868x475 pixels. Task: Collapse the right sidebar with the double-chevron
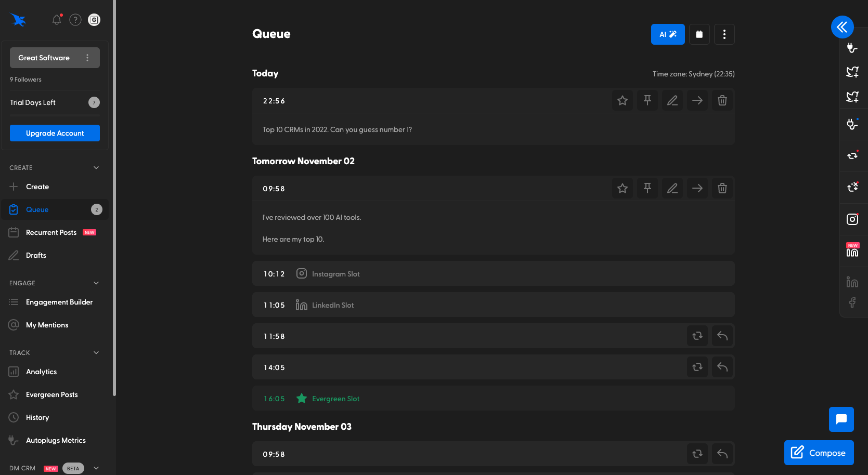[x=842, y=27]
